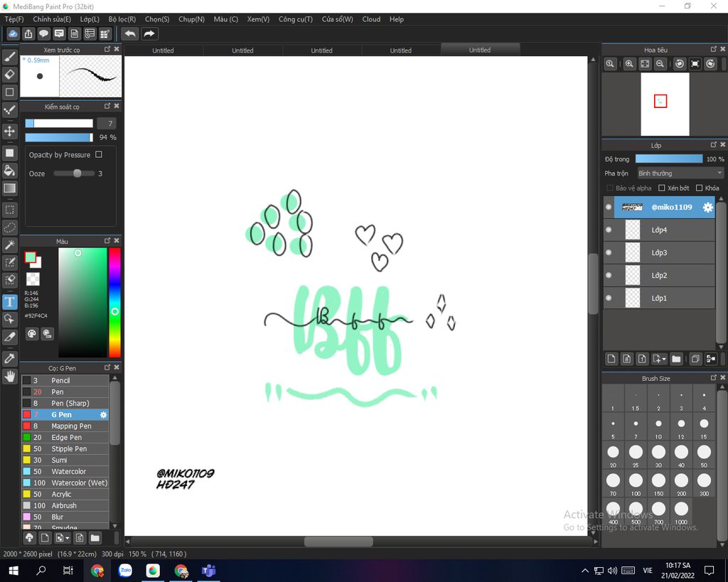Image resolution: width=728 pixels, height=582 pixels.
Task: Select the foreground mint color swatch
Action: coord(30,257)
